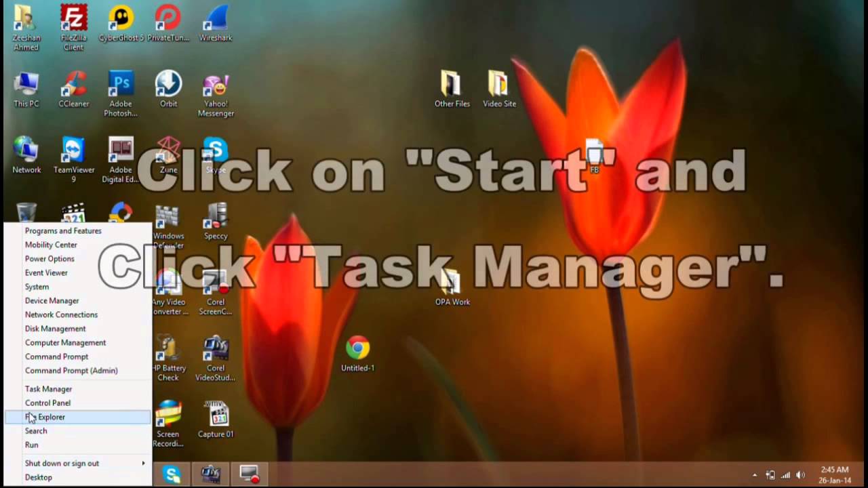Select the Untitled-1 Chrome shortcut

click(357, 354)
